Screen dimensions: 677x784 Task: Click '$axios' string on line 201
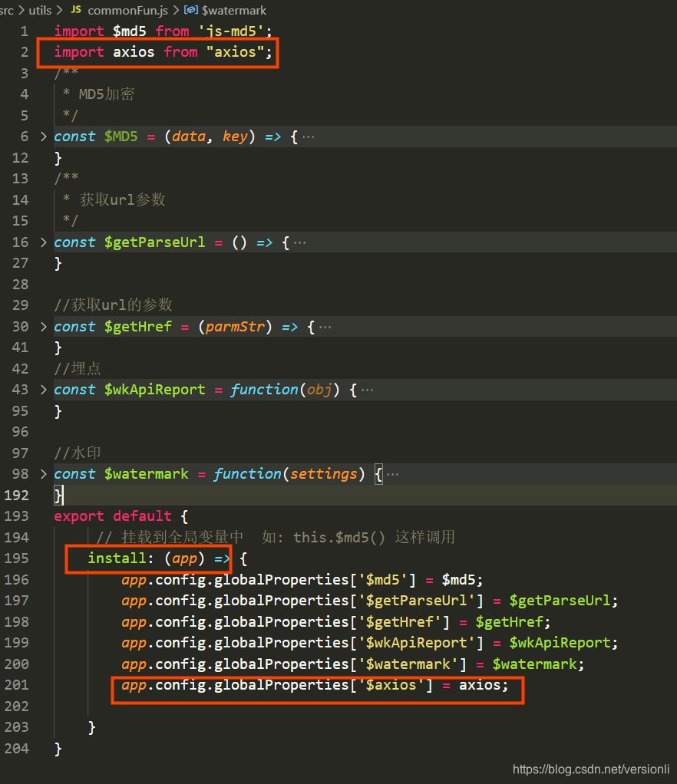(391, 684)
